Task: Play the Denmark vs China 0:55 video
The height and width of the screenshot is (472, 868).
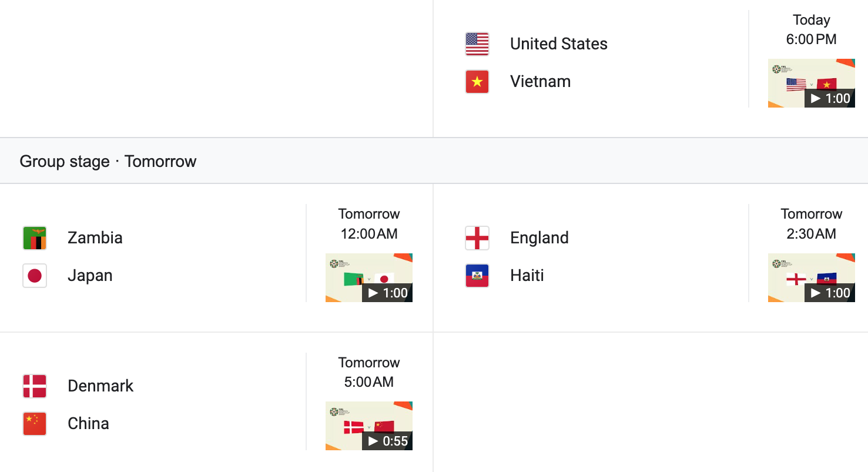Action: pos(368,426)
